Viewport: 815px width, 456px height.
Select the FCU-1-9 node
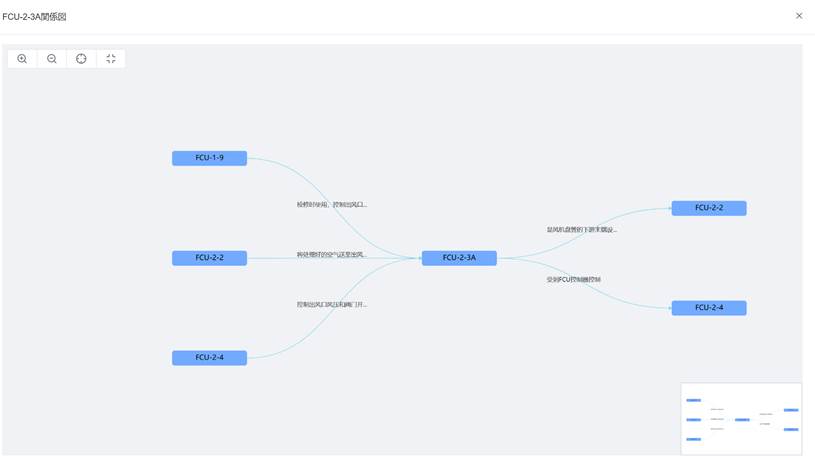pos(209,158)
